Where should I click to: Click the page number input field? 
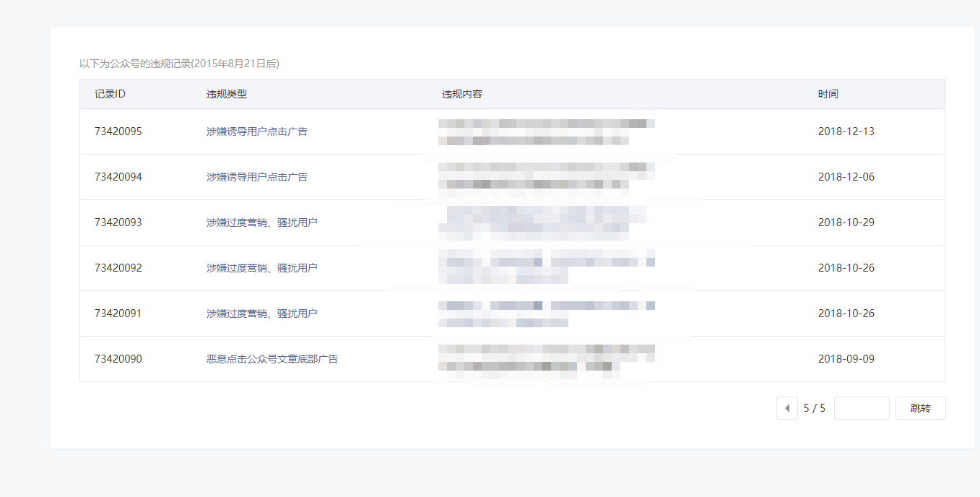point(862,408)
